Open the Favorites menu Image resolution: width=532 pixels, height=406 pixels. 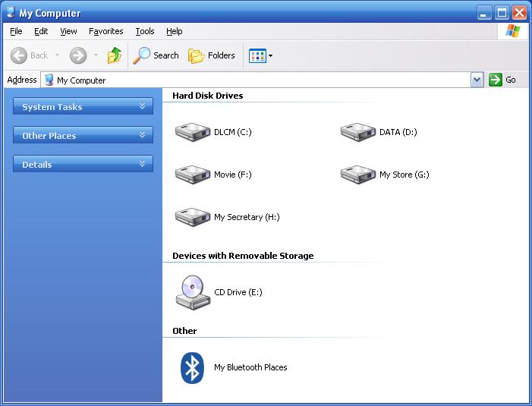coord(105,31)
